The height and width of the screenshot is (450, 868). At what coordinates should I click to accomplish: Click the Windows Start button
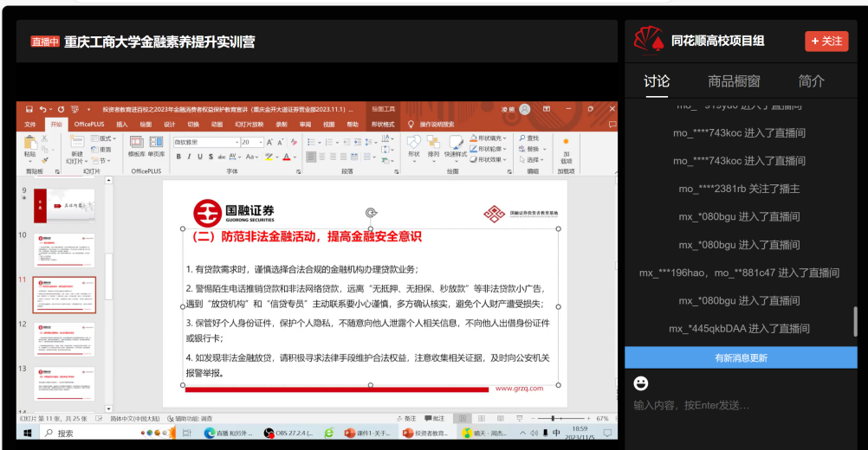[x=27, y=433]
